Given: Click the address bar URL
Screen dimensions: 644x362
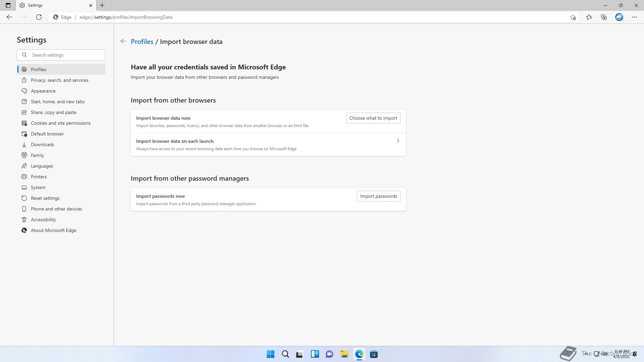Looking at the screenshot, I should tap(126, 17).
